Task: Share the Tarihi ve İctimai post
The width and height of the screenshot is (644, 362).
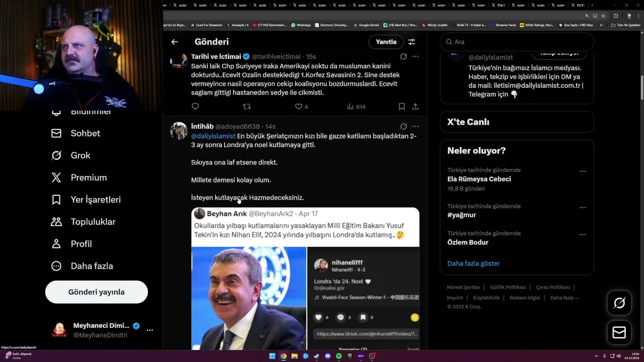Action: pyautogui.click(x=415, y=107)
